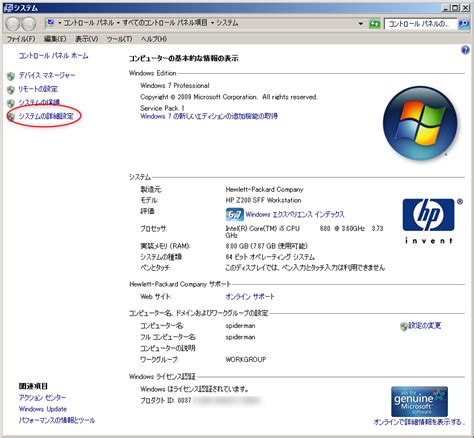
Task: Open the ヘルプ(H) menu
Action: tap(153, 39)
